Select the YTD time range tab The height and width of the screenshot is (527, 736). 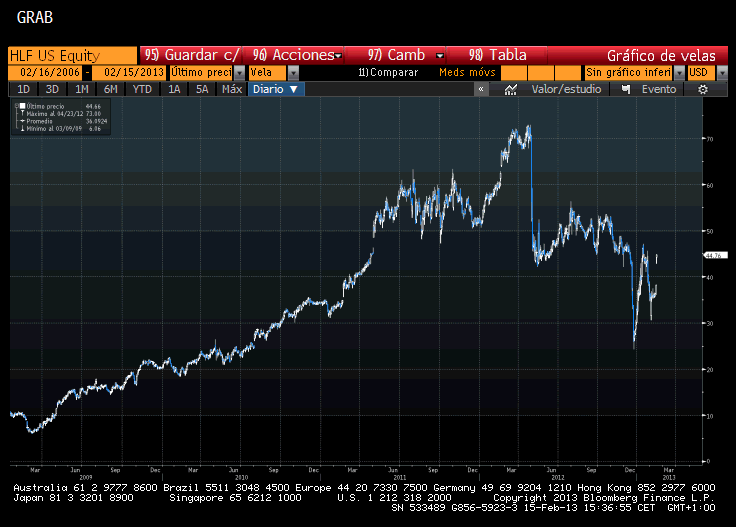142,89
